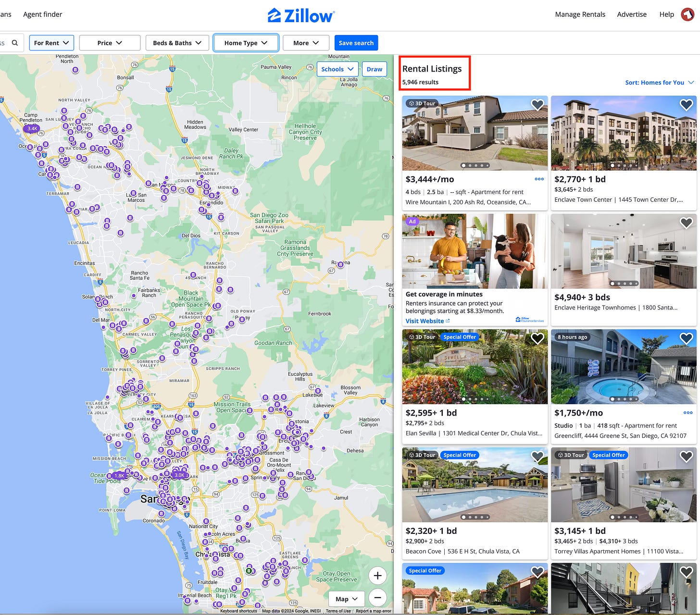
Task: Click 3D Tour badge on Beacon Cove
Action: (x=422, y=455)
